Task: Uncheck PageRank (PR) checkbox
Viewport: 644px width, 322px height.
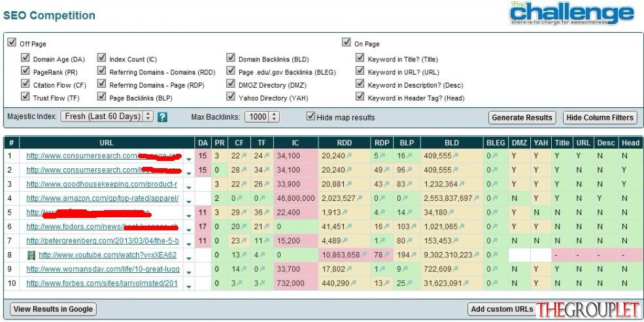Action: point(25,71)
